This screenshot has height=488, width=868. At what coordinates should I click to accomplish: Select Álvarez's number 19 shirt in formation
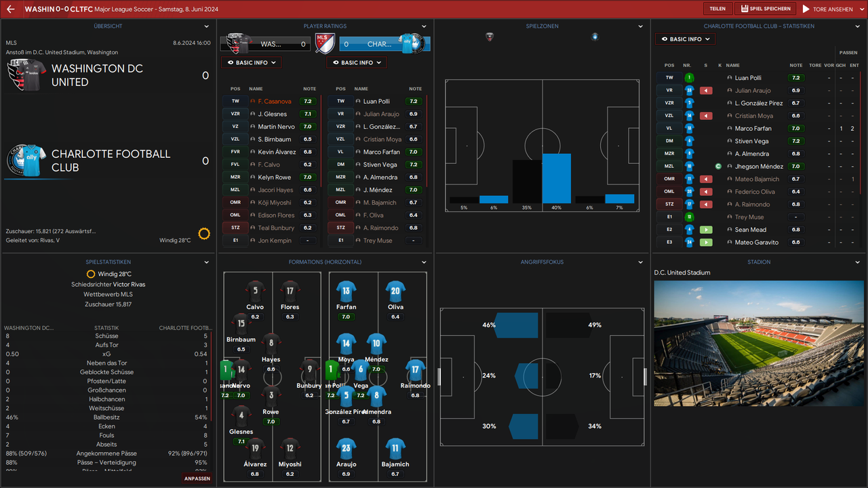[255, 449]
